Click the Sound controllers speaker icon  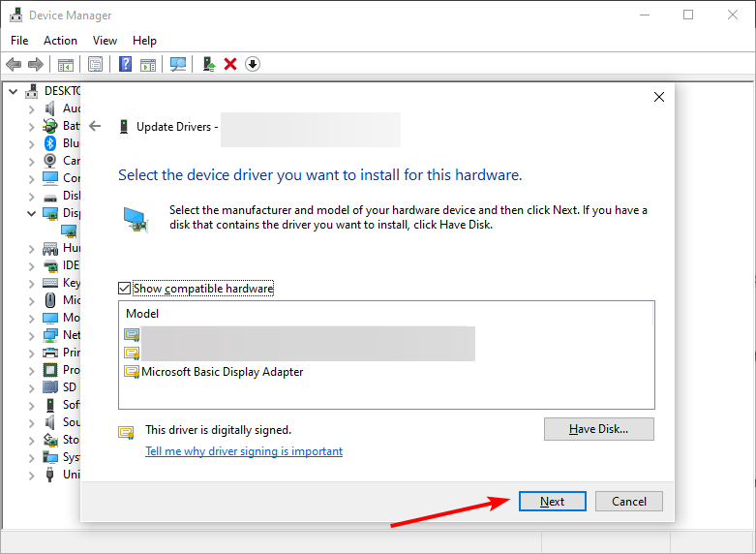(50, 421)
